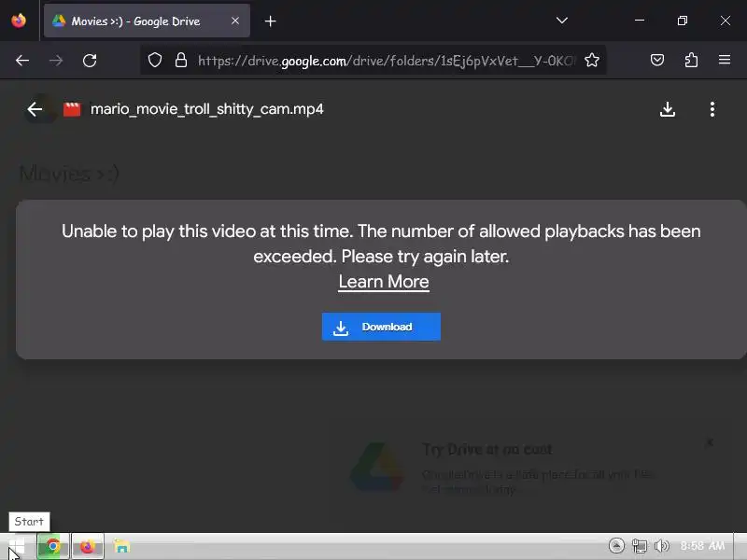Open File Explorer from the taskbar

tap(122, 546)
